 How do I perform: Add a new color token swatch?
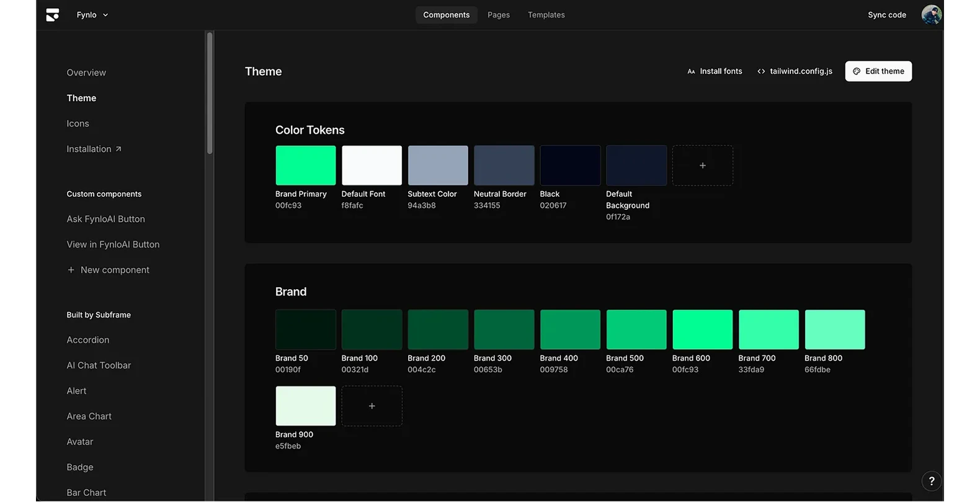tap(702, 166)
